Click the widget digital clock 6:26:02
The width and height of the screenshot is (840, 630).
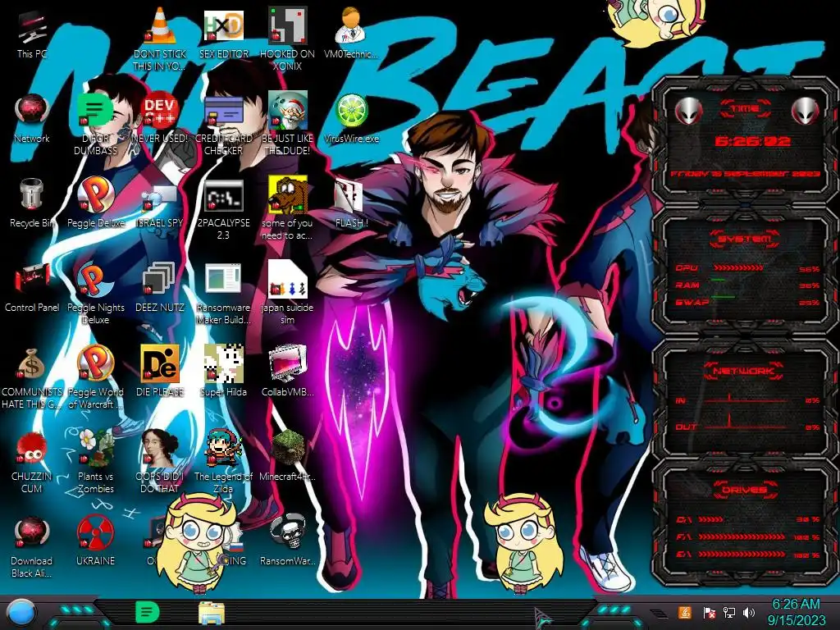click(x=752, y=141)
